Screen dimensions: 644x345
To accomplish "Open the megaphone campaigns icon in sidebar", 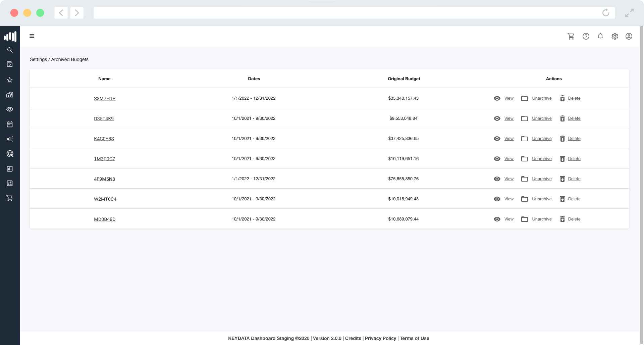I will click(10, 139).
